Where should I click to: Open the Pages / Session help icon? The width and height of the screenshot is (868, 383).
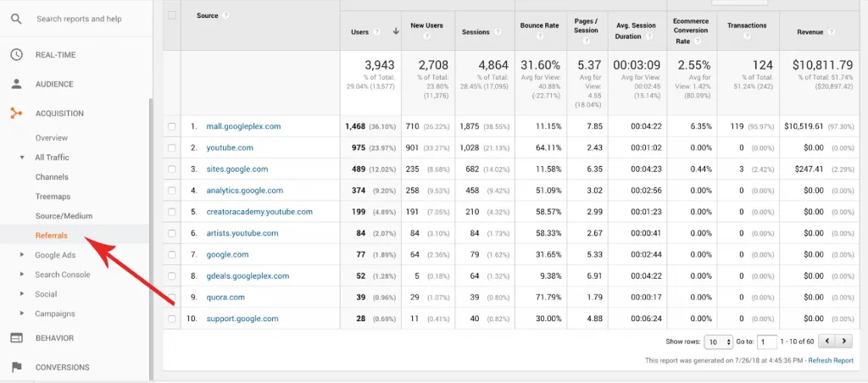click(x=587, y=41)
